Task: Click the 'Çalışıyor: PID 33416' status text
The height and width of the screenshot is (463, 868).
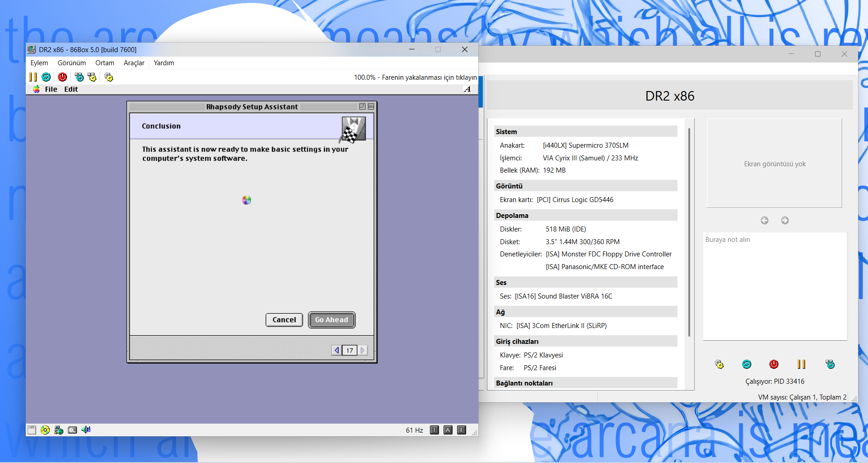Action: tap(775, 381)
